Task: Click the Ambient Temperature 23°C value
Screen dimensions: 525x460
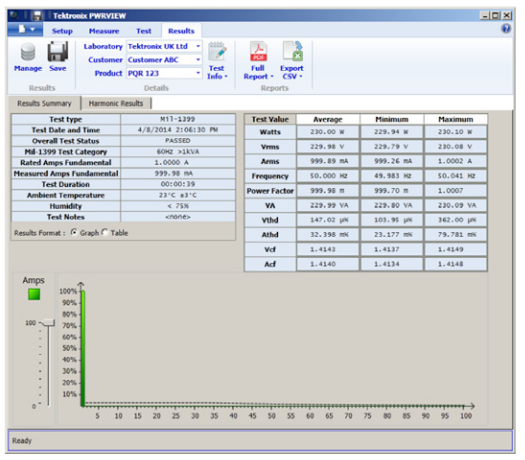Action: 177,195
